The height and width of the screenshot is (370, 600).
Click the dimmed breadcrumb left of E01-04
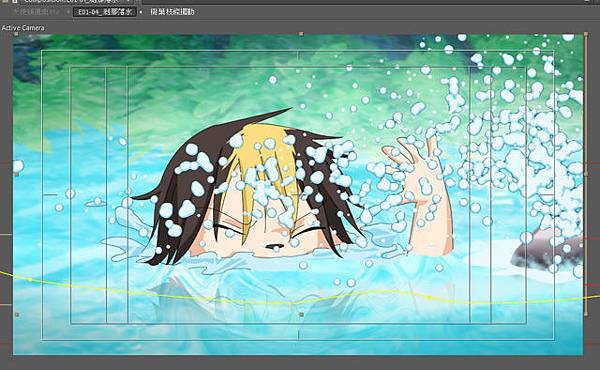click(36, 12)
